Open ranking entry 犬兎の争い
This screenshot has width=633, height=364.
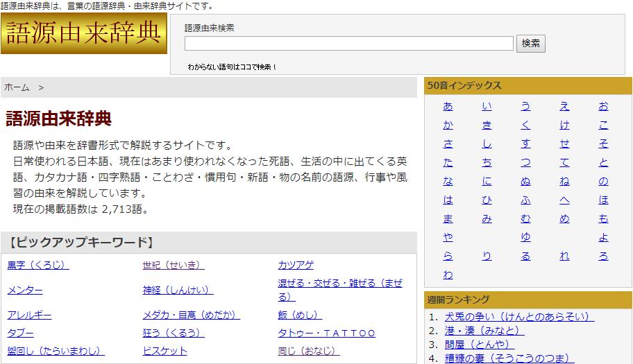point(519,317)
